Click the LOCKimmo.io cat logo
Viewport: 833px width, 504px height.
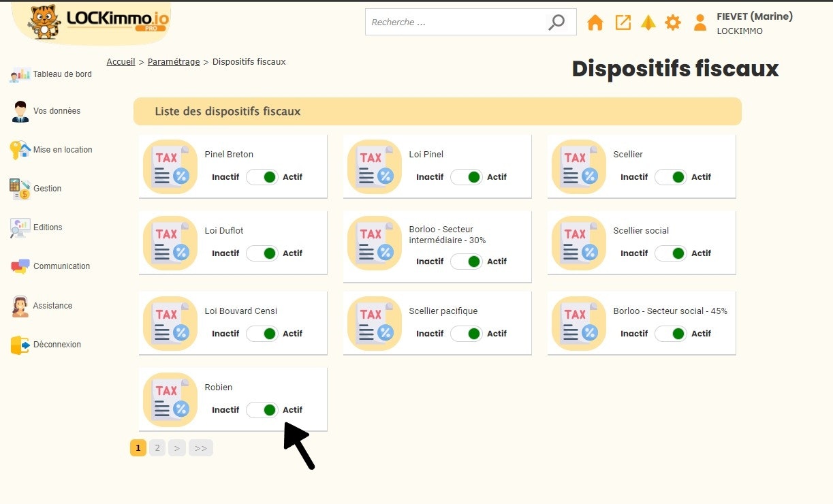(x=91, y=21)
